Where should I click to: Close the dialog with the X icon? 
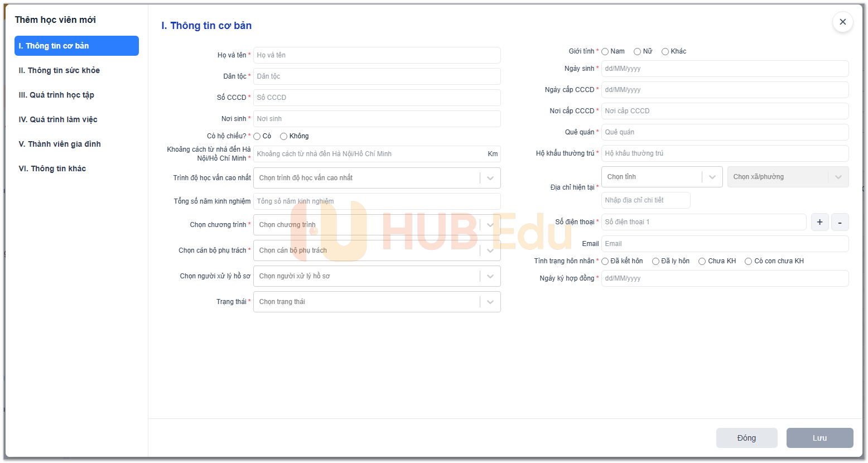click(x=842, y=22)
